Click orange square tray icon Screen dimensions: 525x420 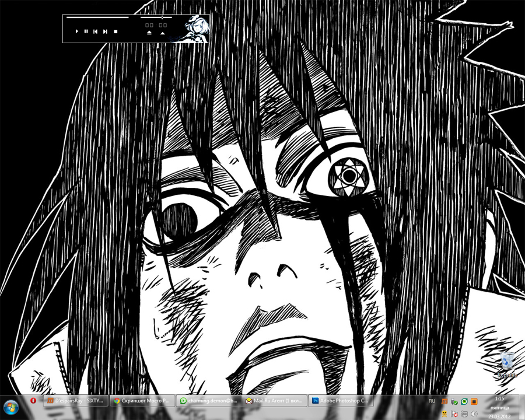click(x=474, y=401)
